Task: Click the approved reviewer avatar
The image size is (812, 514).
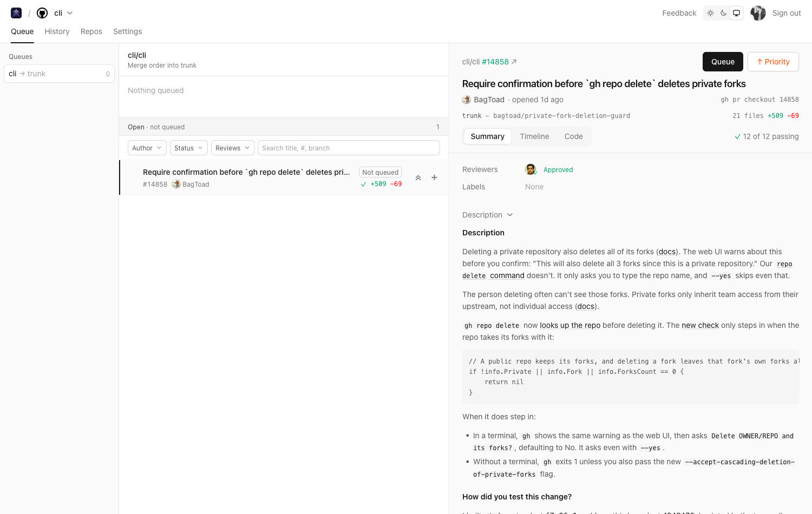Action: tap(531, 169)
